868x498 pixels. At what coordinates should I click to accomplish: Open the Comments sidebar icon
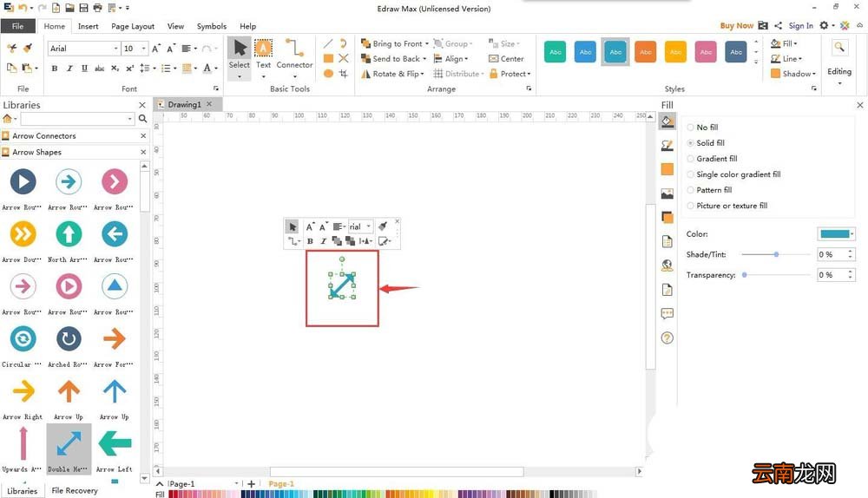point(667,314)
